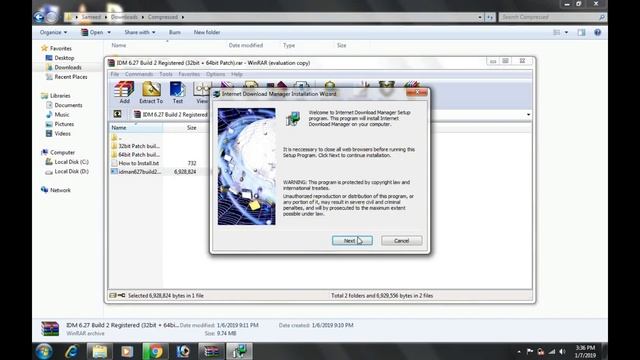This screenshot has height=360, width=640.
Task: Open the WinRAR File menu
Action: 115,74
